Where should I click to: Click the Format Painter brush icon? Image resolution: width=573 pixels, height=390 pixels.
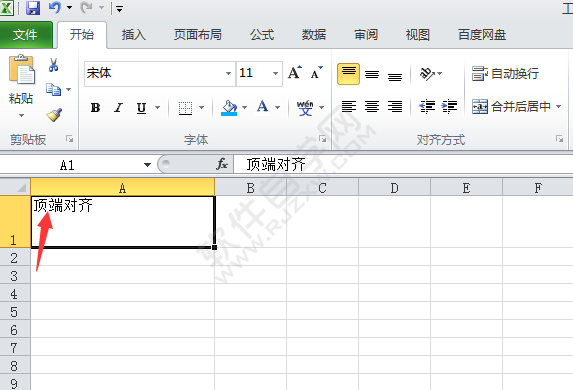click(54, 115)
